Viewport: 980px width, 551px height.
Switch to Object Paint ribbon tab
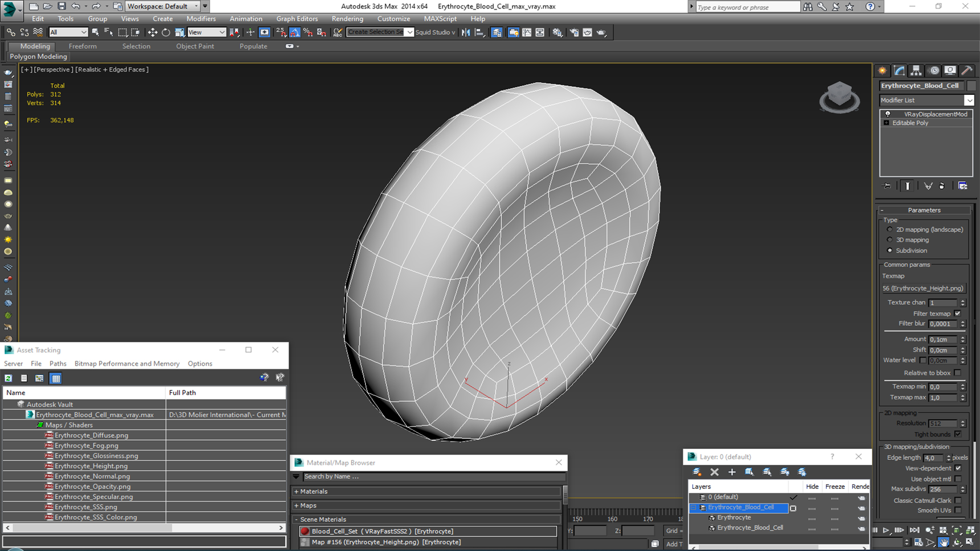point(195,46)
